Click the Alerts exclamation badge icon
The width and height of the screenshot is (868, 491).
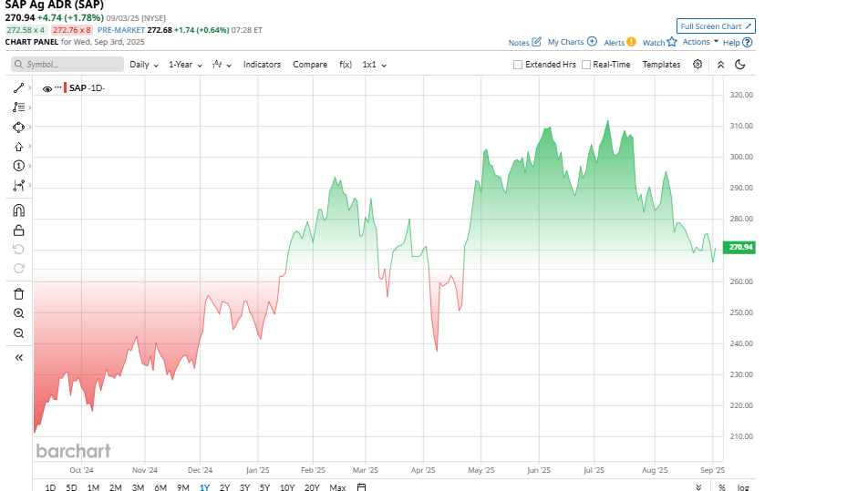click(x=631, y=42)
